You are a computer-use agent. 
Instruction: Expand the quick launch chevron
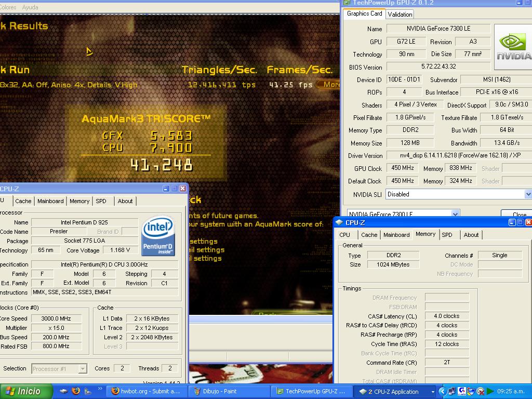click(x=100, y=389)
